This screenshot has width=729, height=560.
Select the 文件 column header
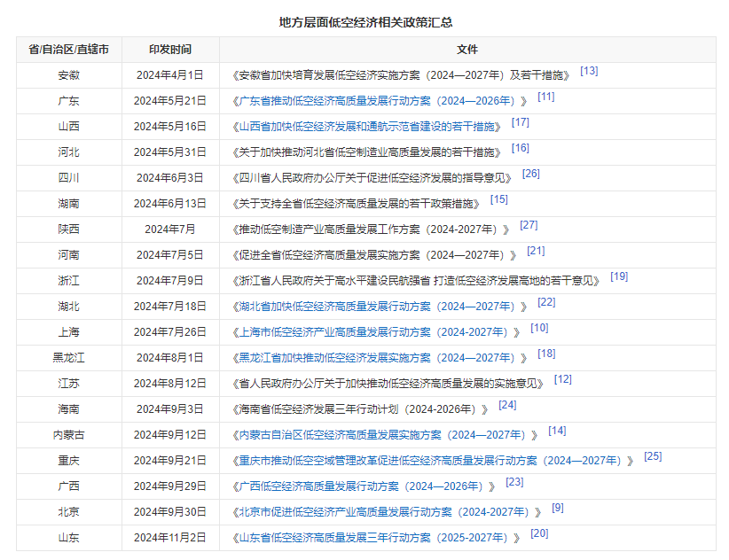point(467,50)
